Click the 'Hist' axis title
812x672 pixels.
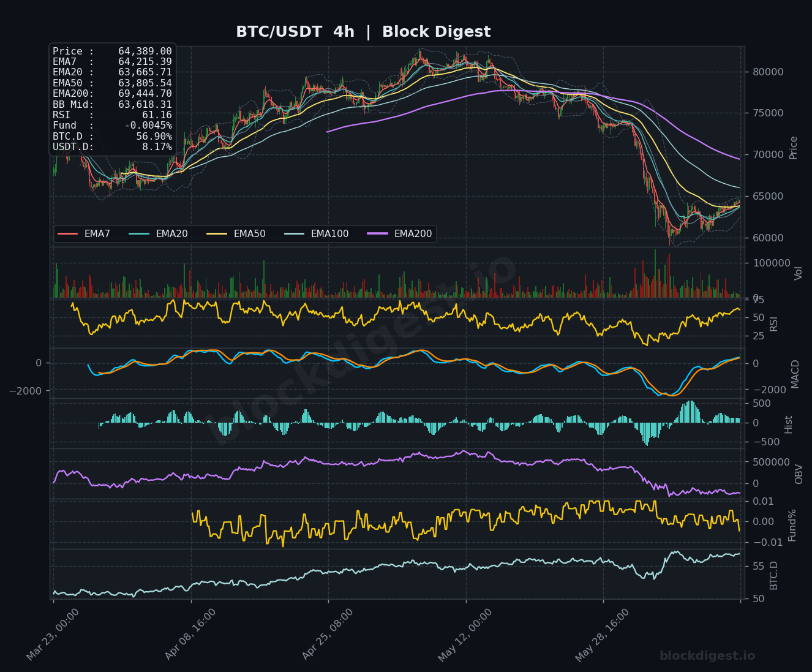(x=789, y=425)
